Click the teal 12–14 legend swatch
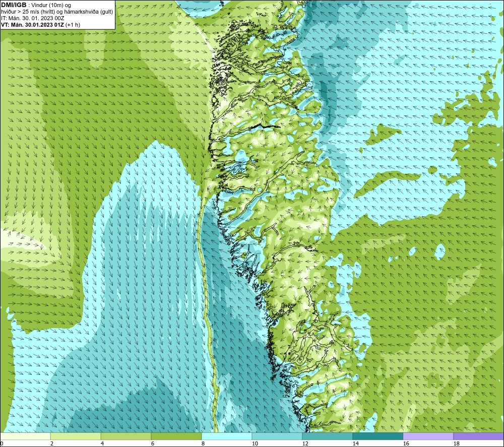 327,436
